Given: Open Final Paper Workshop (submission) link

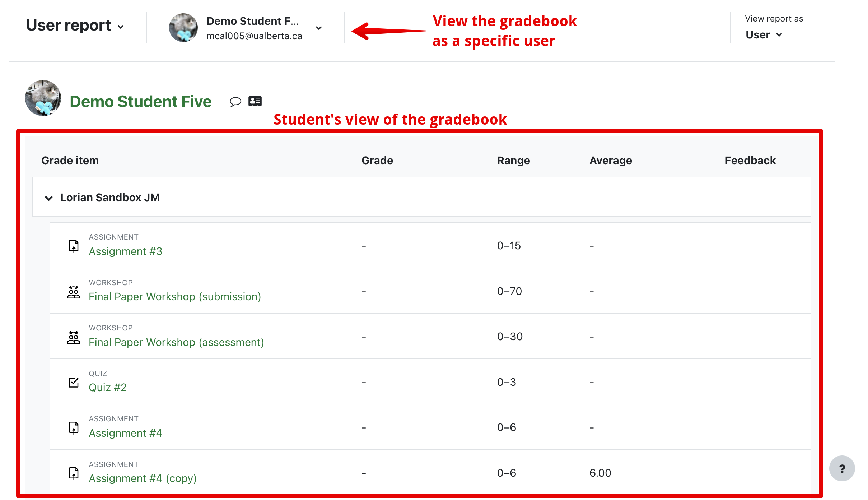Looking at the screenshot, I should [175, 297].
